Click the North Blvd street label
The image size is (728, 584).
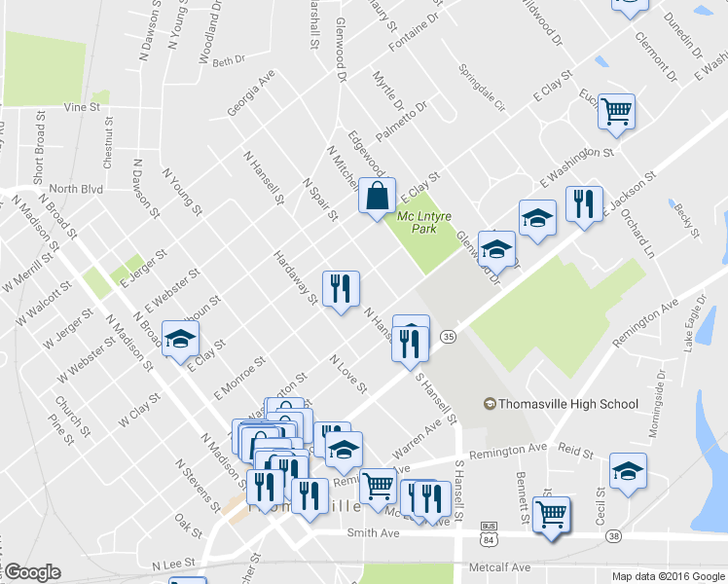pos(76,189)
